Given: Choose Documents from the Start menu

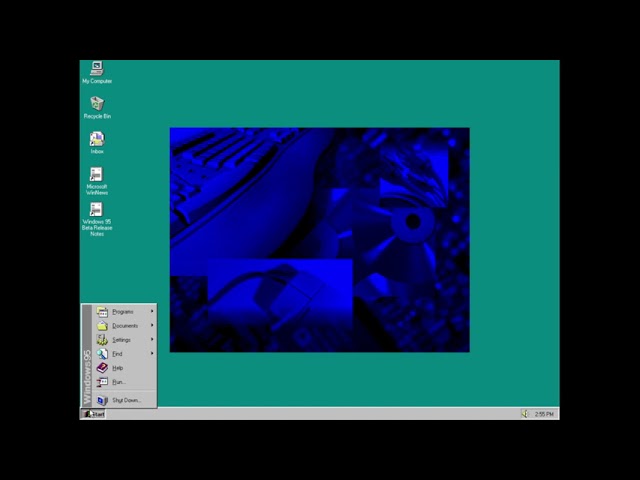Looking at the screenshot, I should click(x=124, y=326).
